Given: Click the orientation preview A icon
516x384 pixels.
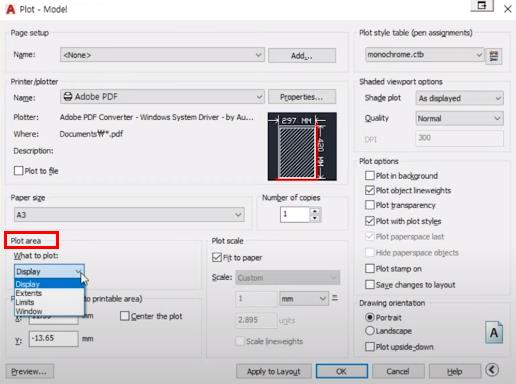Looking at the screenshot, I should coord(494,333).
